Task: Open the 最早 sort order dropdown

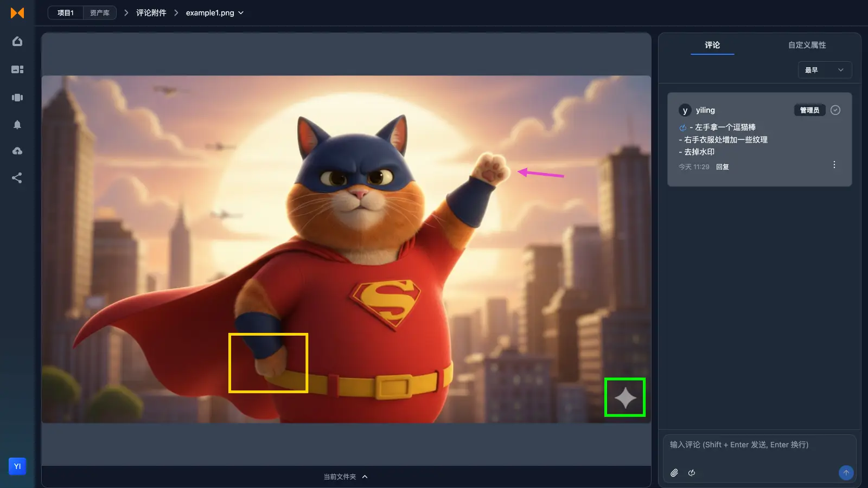Action: tap(824, 70)
